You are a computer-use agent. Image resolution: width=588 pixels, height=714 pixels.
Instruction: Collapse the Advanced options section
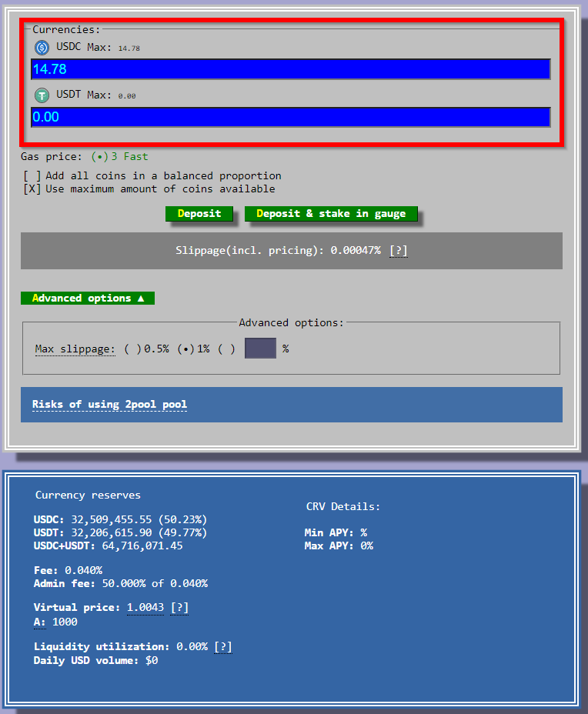pos(88,299)
